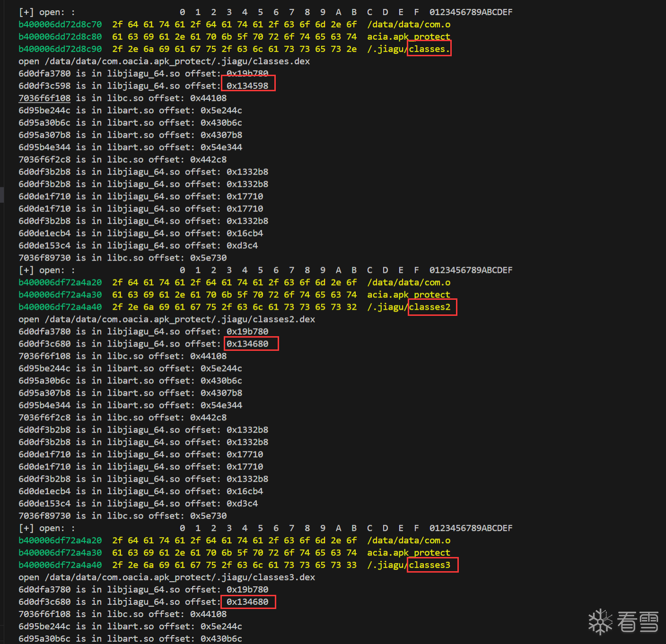
Task: Click the path ending in classes2.dex
Action: [180, 320]
